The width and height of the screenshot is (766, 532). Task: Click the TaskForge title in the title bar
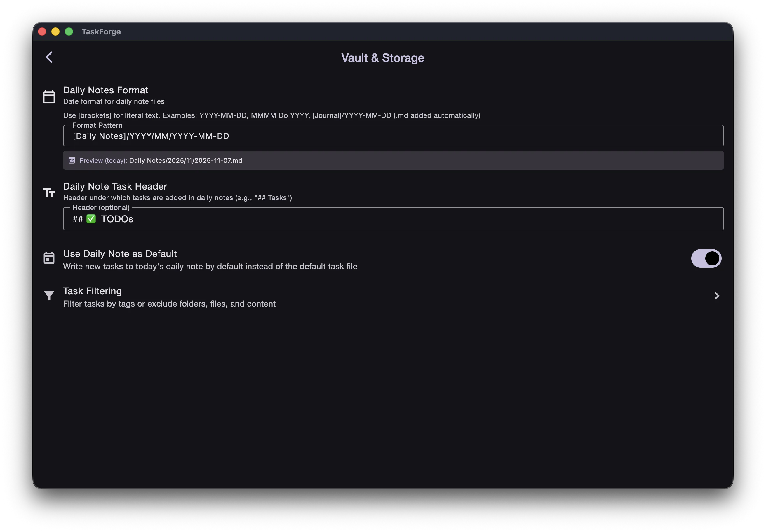pos(101,32)
